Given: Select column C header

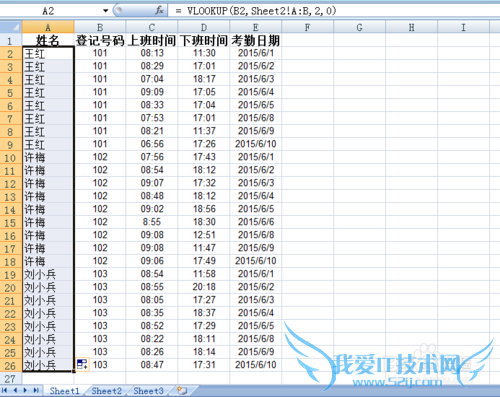Looking at the screenshot, I should [x=152, y=27].
